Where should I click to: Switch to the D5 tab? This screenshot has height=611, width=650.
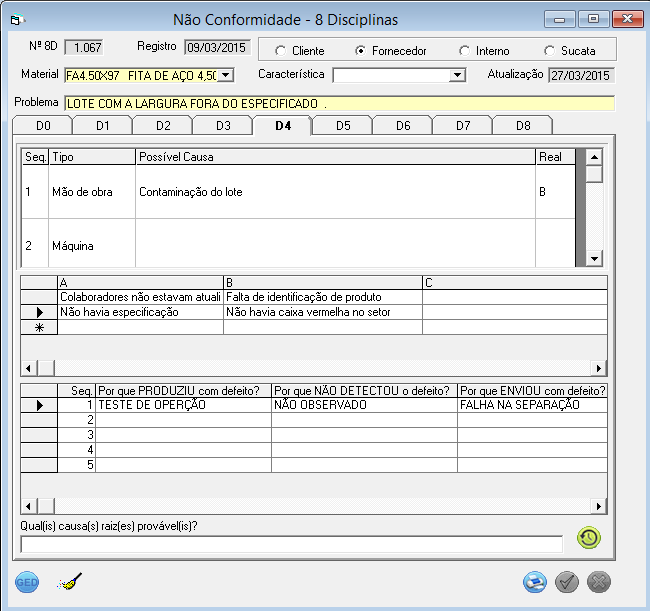point(343,126)
